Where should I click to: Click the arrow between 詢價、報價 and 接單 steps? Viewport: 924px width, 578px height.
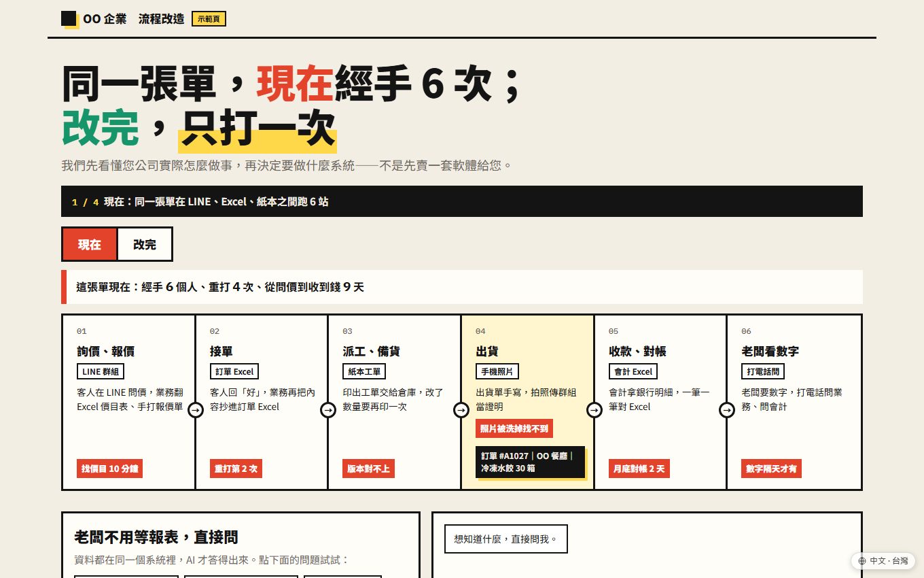[x=196, y=410]
